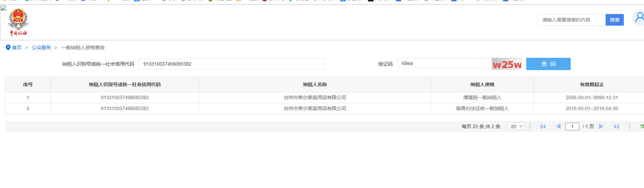Open the user profile avatar icon
644x188 pixels.
[x=639, y=18]
